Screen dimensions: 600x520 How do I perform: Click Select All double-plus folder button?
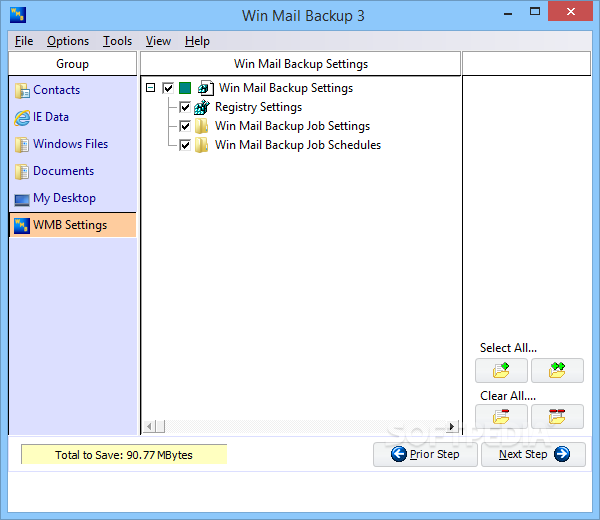pyautogui.click(x=557, y=370)
